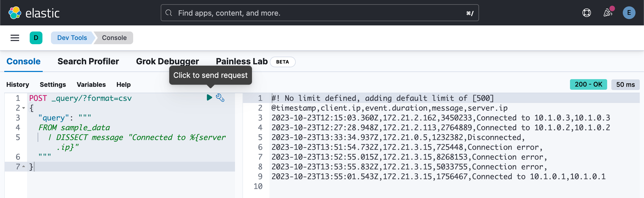Click output row with duration 8268153

[x=409, y=157]
